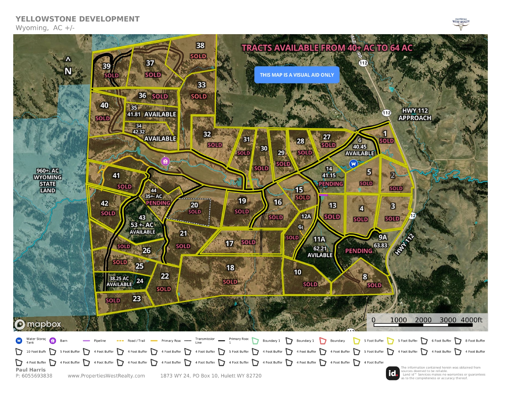Click the 10 Foot Buffer legend icon
The height and width of the screenshot is (411, 532).
point(19,352)
